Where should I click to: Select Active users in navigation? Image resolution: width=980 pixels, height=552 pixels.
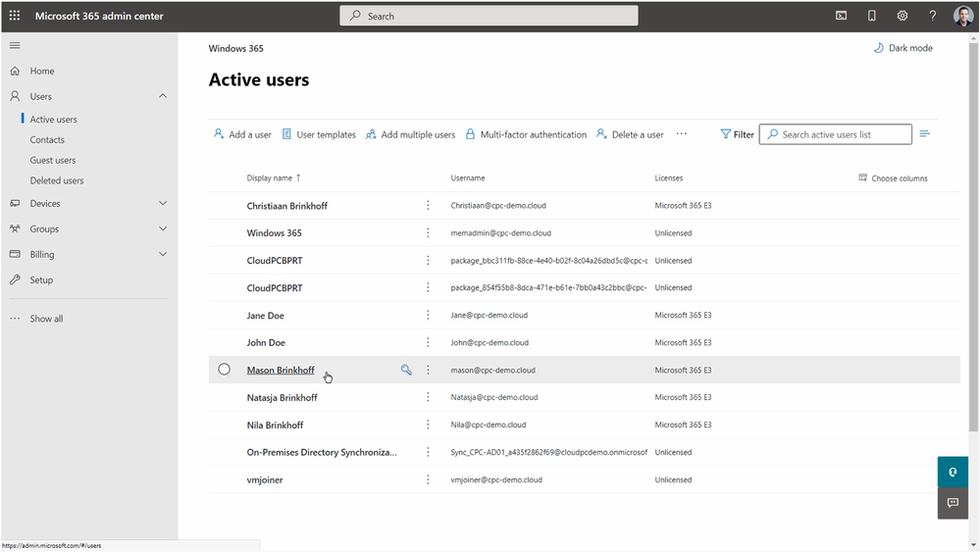53,120
